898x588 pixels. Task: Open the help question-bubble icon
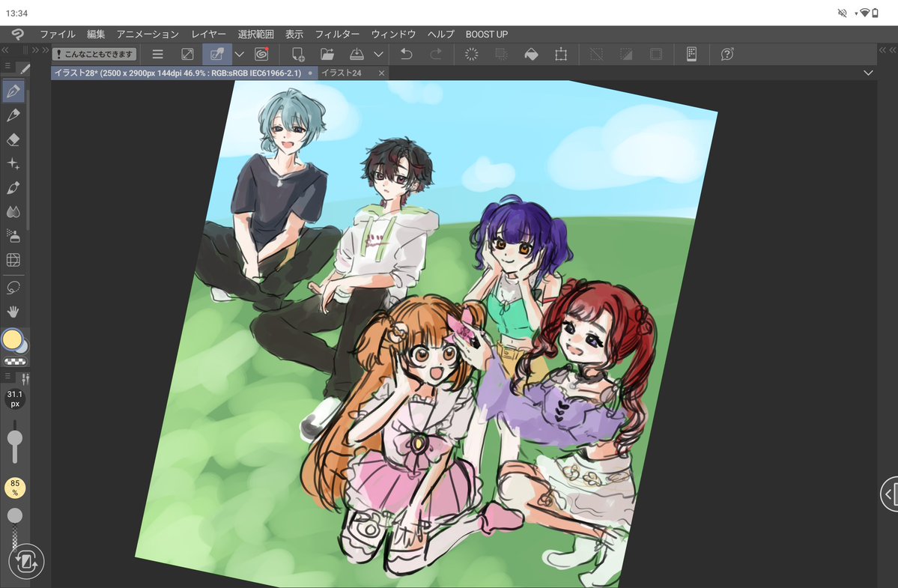pyautogui.click(x=726, y=55)
